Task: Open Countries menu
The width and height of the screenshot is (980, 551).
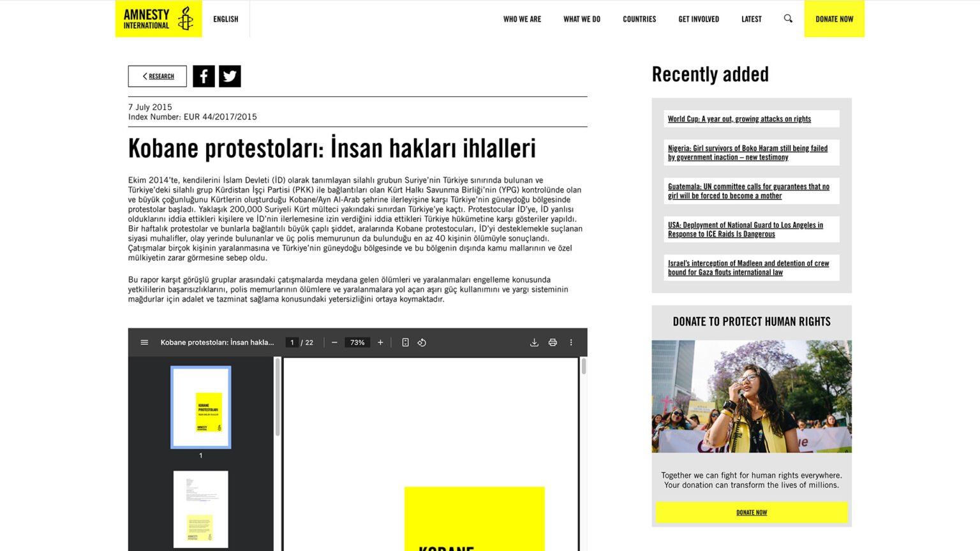Action: click(639, 19)
